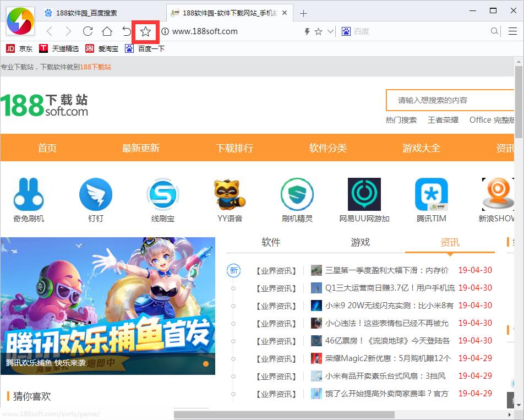Click the 腾讯欢乐捕鱼 banner image
524x420 pixels.
point(108,306)
